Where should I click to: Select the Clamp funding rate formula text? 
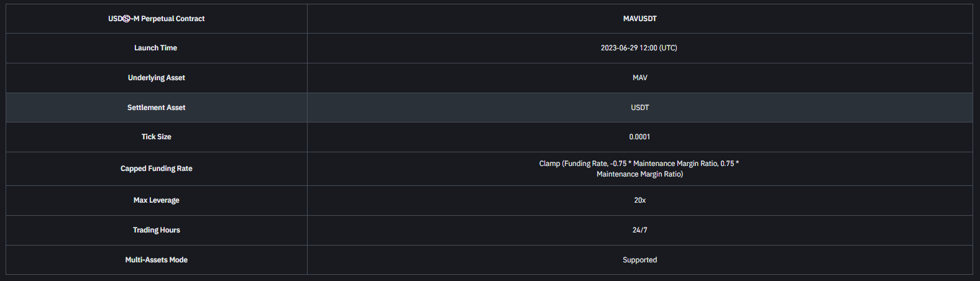(x=639, y=168)
